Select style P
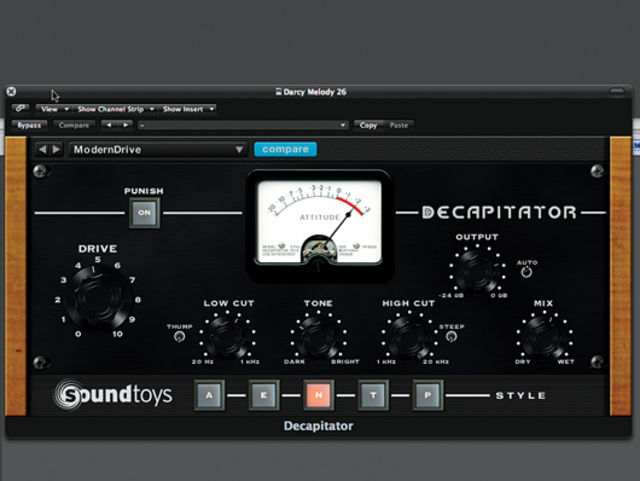Image resolution: width=640 pixels, height=481 pixels. coord(428,395)
